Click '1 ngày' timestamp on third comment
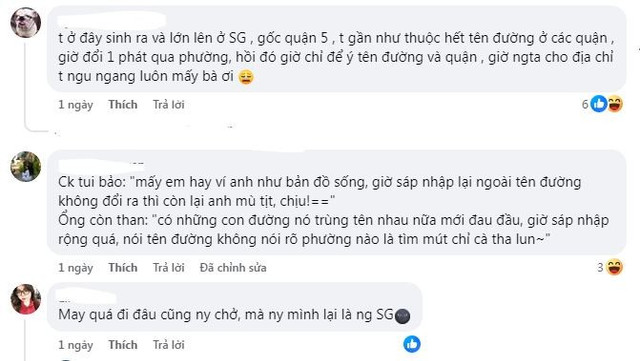This screenshot has height=361, width=640. (x=76, y=345)
